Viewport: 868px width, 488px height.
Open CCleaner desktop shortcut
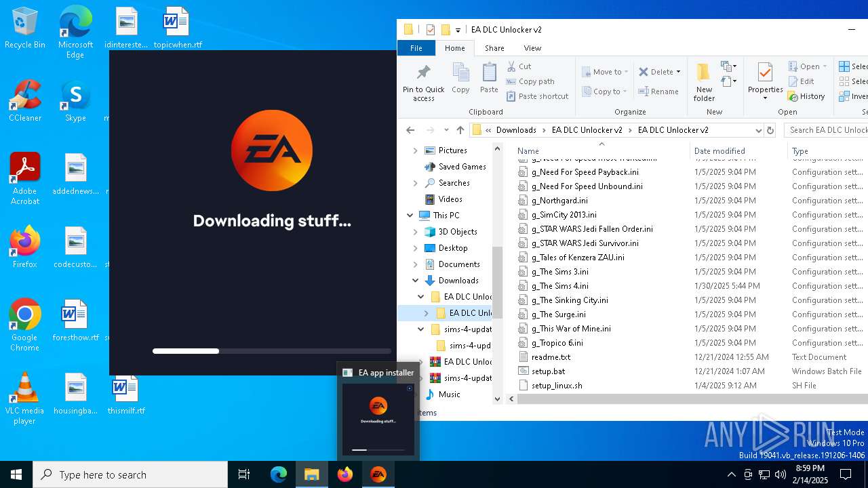[25, 101]
